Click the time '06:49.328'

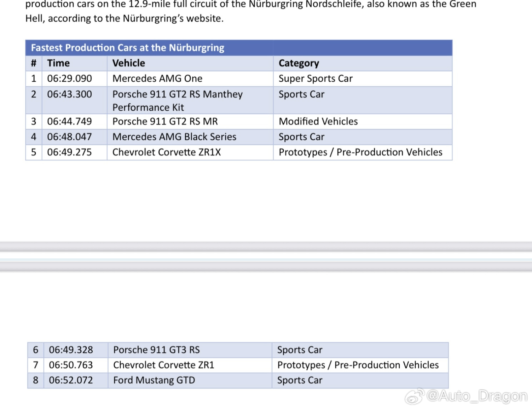tap(71, 350)
